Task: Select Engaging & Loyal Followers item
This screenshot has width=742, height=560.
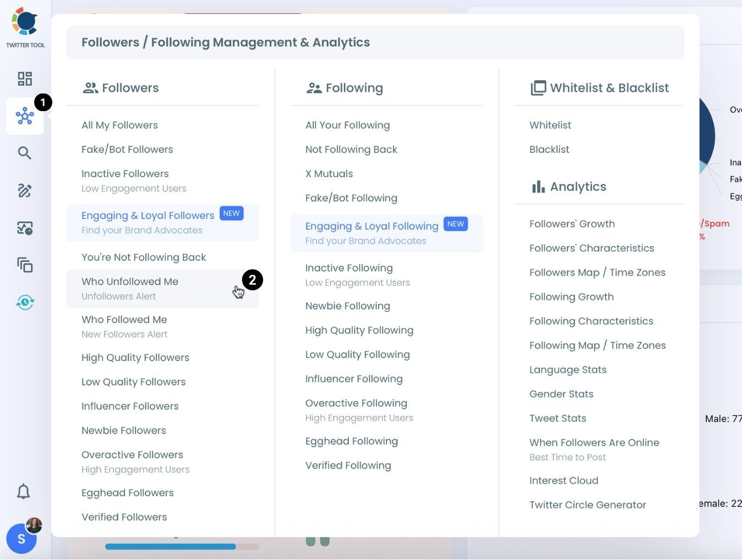Action: [148, 216]
